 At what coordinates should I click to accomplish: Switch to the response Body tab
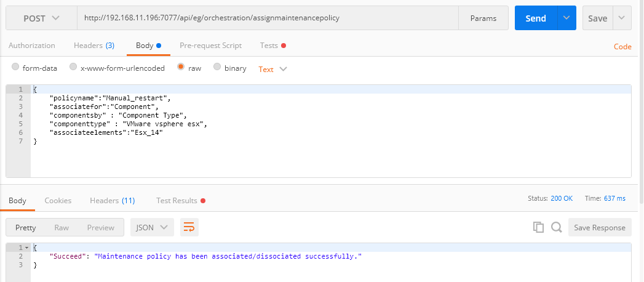tap(17, 201)
